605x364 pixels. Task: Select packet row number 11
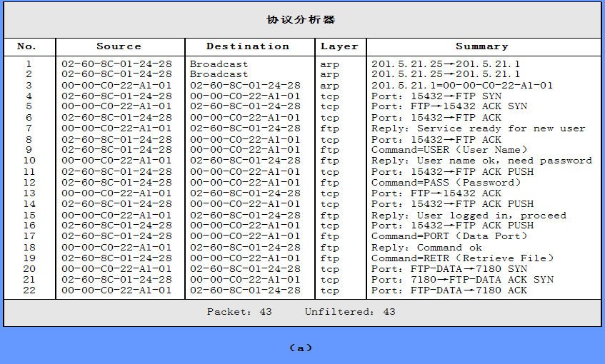(x=29, y=171)
